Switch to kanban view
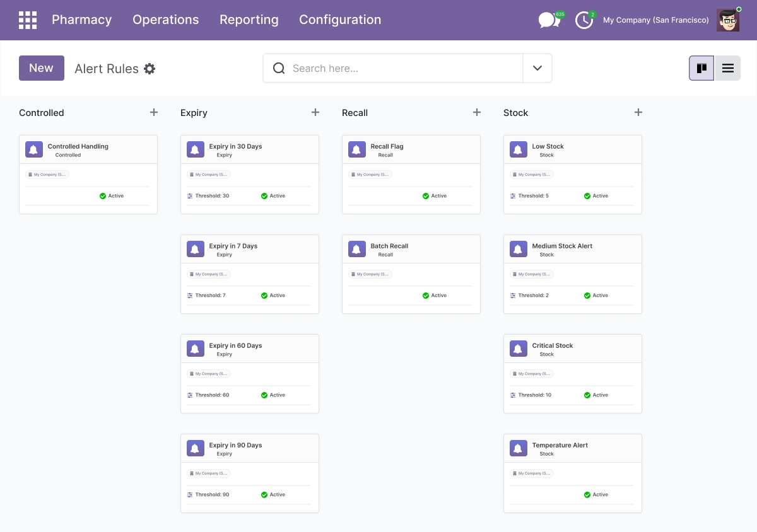 (701, 68)
